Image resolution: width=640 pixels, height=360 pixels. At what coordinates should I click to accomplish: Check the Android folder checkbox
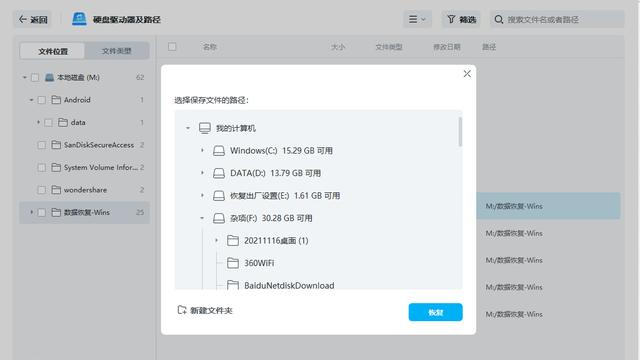pos(42,100)
